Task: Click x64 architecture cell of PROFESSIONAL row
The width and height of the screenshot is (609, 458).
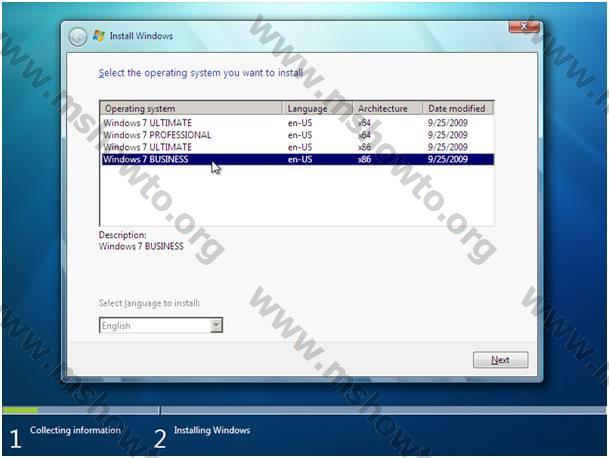Action: pos(364,135)
